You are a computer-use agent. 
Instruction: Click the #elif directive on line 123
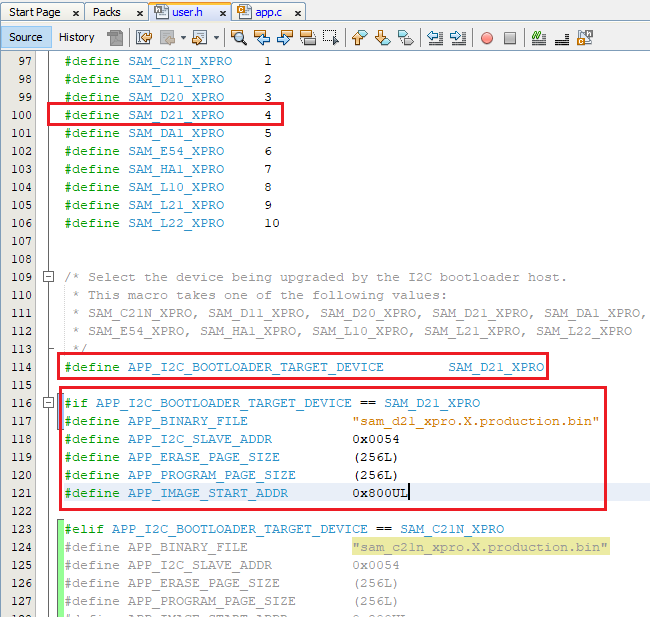point(84,529)
